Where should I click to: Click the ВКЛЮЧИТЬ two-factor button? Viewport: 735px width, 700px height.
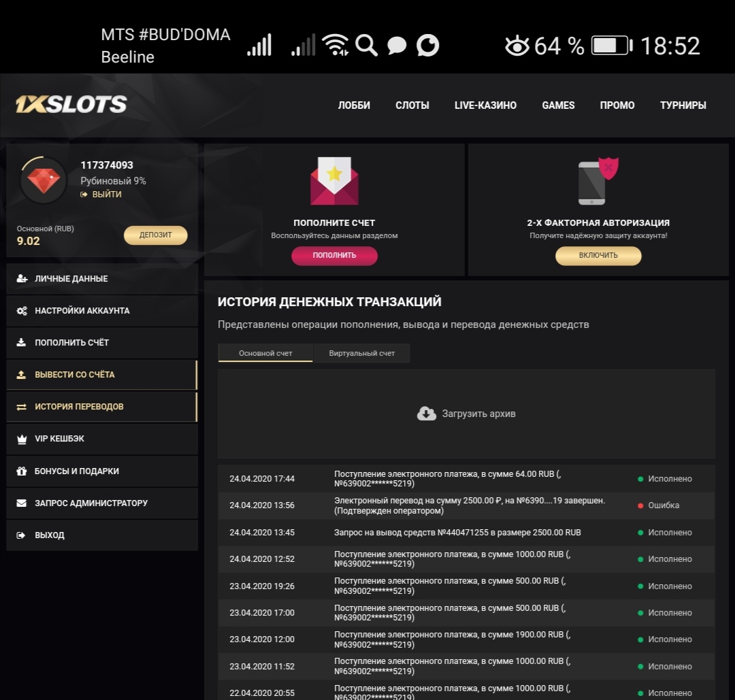(x=598, y=255)
